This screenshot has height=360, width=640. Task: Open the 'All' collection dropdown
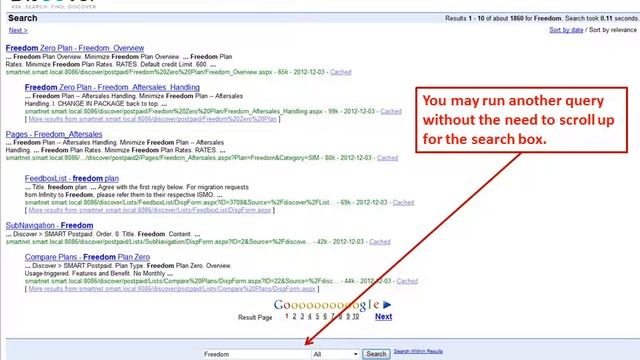(335, 354)
